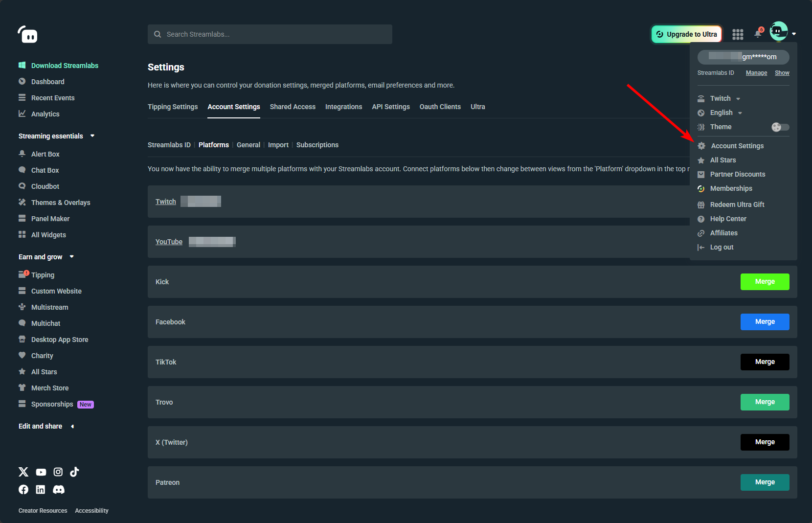Click the Cloudbot icon
Viewport: 812px width, 523px height.
[x=22, y=186]
